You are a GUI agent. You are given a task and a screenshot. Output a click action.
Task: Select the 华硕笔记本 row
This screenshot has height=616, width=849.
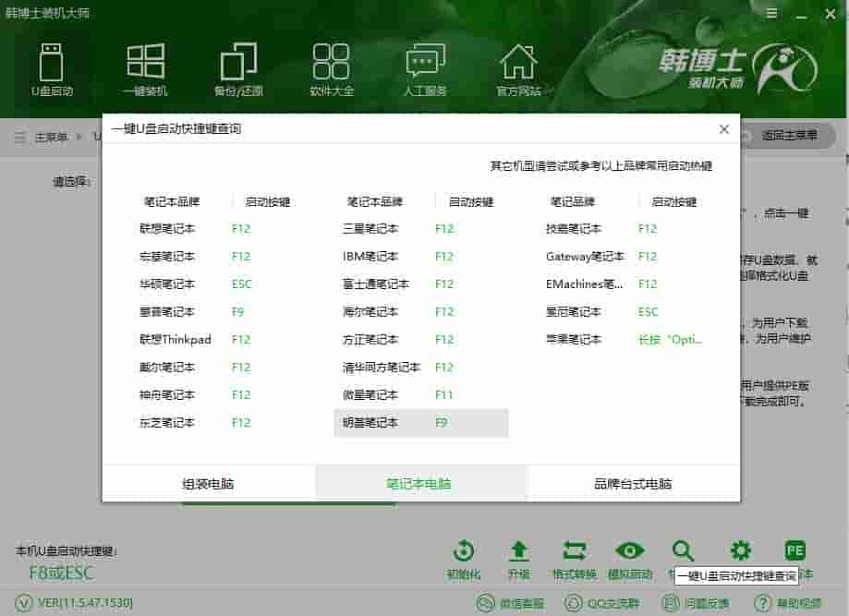click(x=216, y=284)
